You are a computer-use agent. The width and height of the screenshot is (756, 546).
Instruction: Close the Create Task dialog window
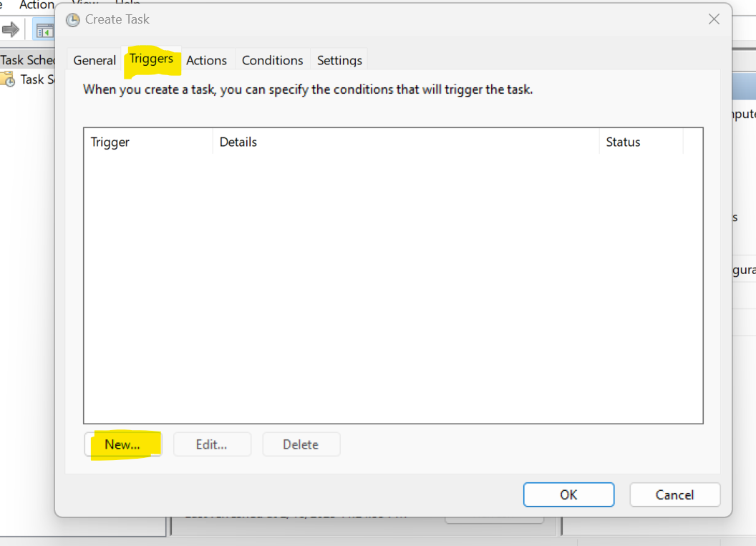click(x=714, y=19)
